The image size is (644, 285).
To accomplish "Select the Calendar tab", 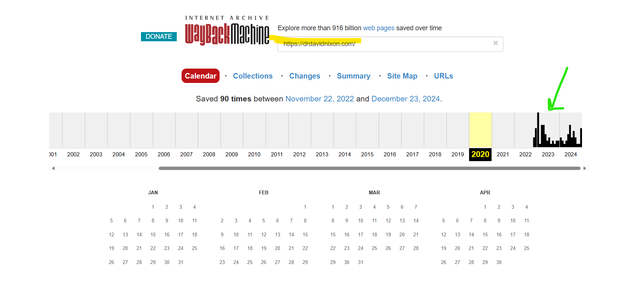I will click(x=200, y=76).
